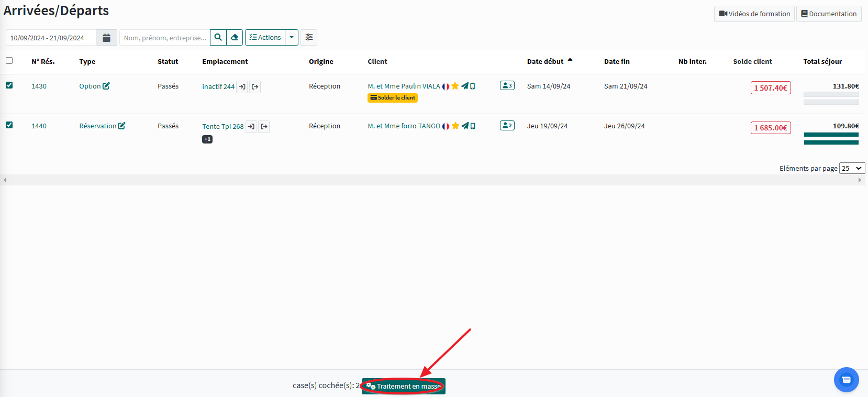Click the Traitement en masse button
This screenshot has width=868, height=397.
(x=404, y=387)
